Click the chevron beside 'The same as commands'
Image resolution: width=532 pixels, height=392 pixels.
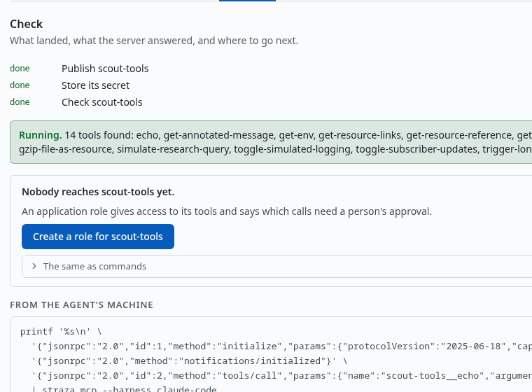tap(34, 267)
